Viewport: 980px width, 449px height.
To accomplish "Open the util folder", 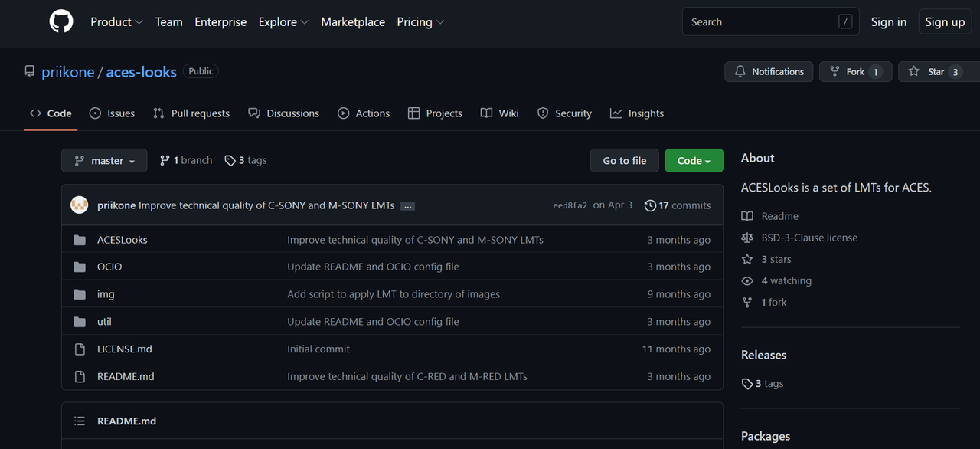I will pyautogui.click(x=104, y=322).
